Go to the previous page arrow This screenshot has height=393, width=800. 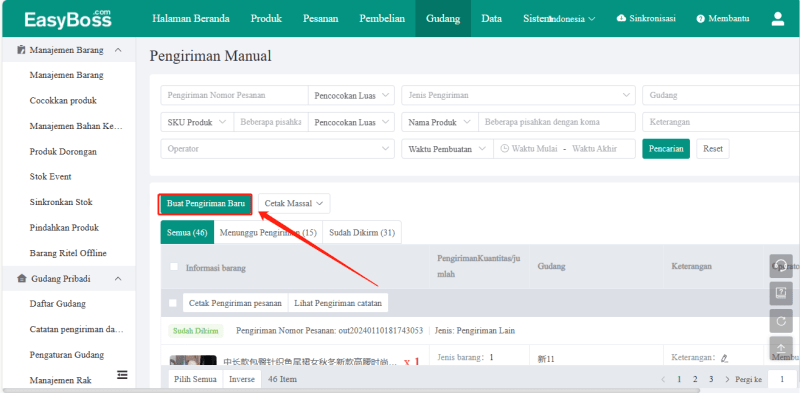pos(663,379)
